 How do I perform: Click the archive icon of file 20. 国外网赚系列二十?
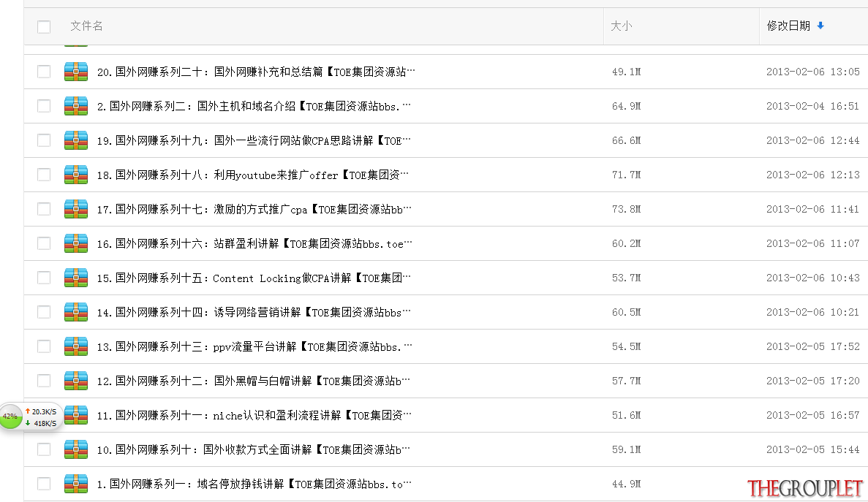(x=76, y=72)
